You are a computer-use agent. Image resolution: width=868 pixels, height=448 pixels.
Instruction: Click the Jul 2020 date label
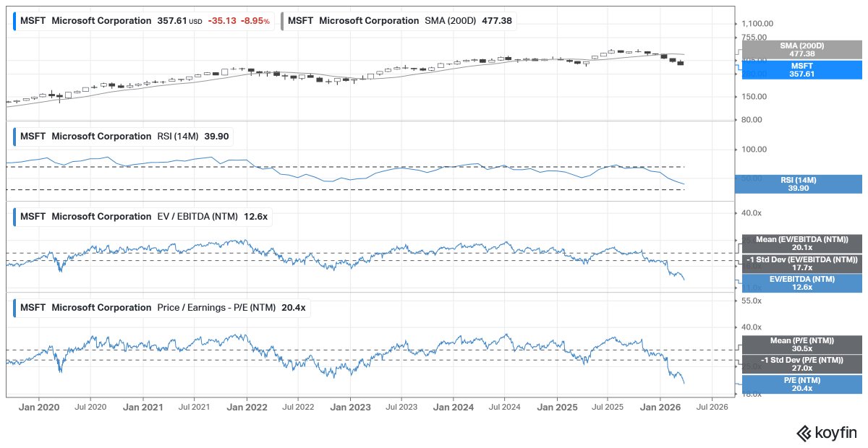90,408
